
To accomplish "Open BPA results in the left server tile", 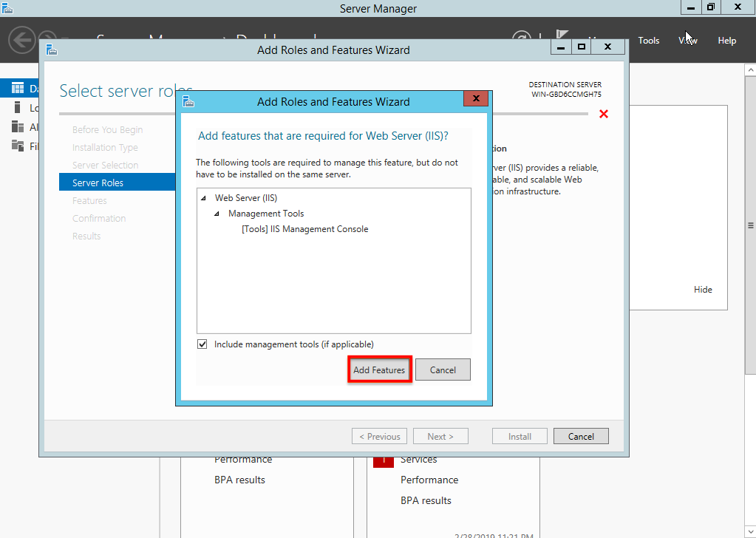I will coord(239,480).
